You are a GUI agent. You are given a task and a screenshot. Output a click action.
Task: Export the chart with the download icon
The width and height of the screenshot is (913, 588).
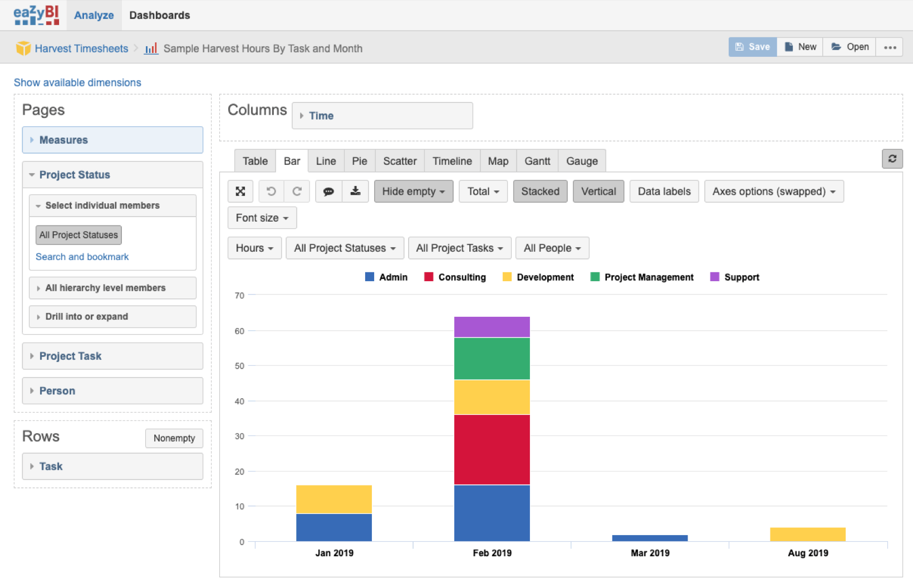pos(355,191)
